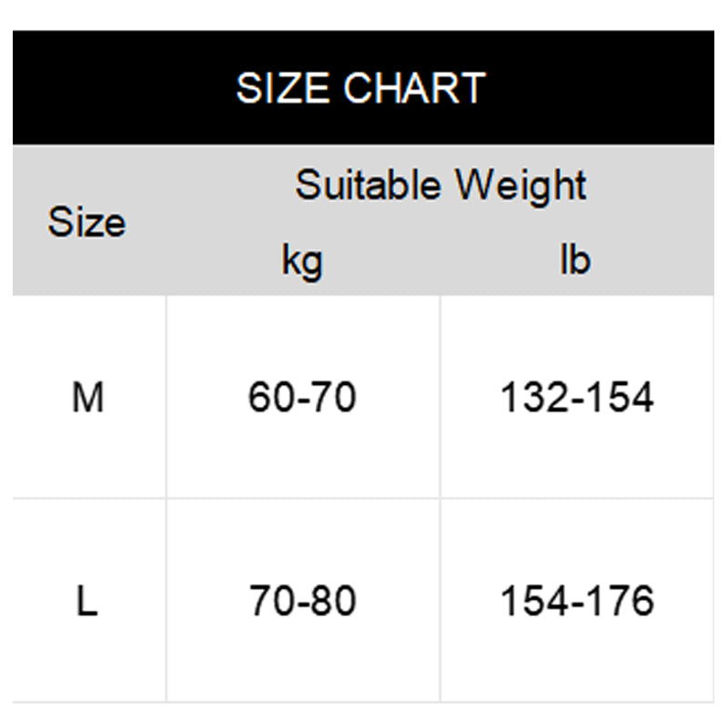Select the 60-70 kg weight cell
728x728 pixels.
(302, 398)
